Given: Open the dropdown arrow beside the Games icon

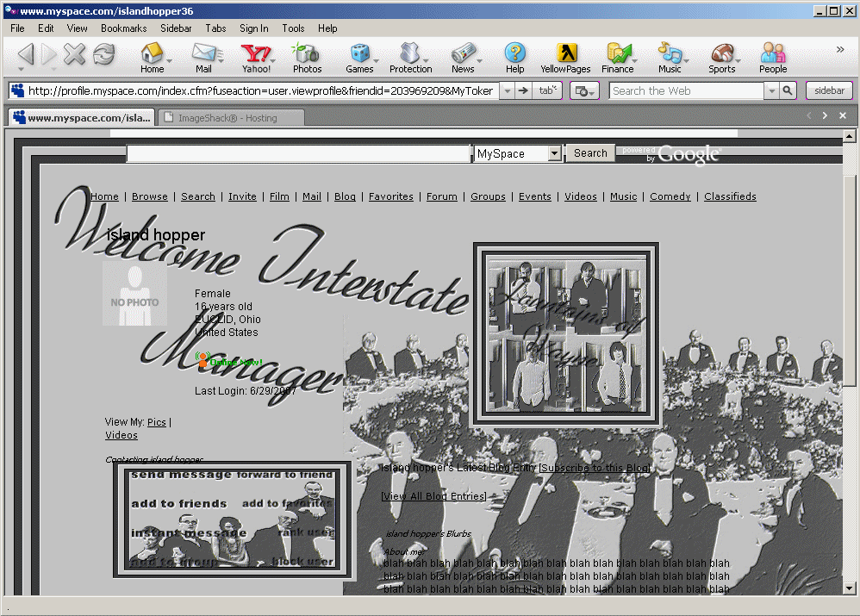Looking at the screenshot, I should (x=377, y=61).
